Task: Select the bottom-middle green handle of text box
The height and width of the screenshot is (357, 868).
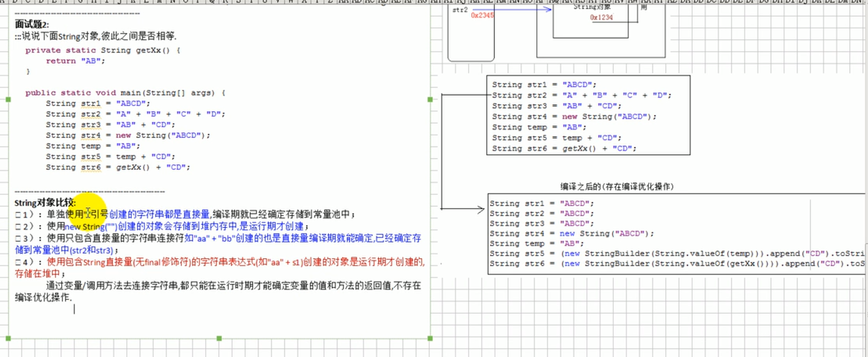Action: tap(219, 338)
